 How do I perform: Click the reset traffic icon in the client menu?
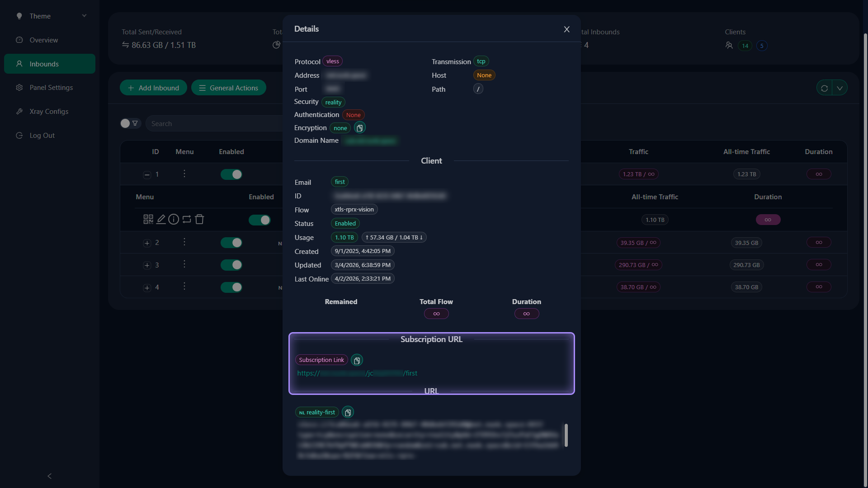pos(187,219)
